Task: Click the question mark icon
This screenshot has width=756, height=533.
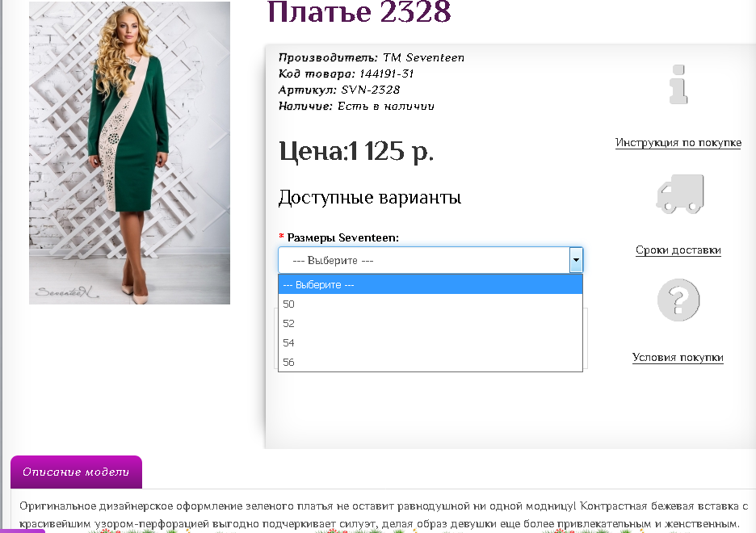Action: tap(678, 300)
